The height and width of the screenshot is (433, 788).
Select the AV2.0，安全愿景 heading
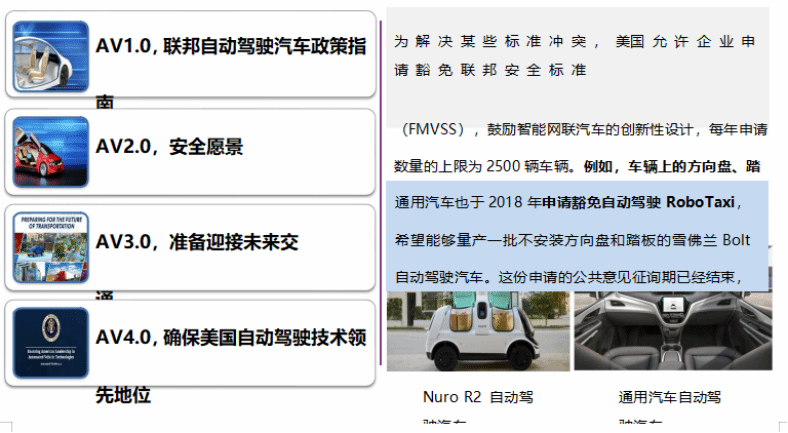tap(170, 147)
